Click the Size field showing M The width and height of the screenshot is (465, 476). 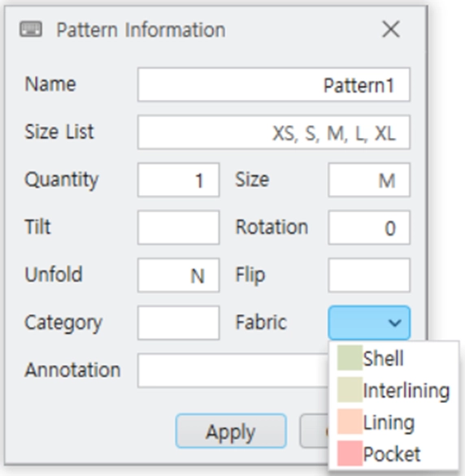369,180
